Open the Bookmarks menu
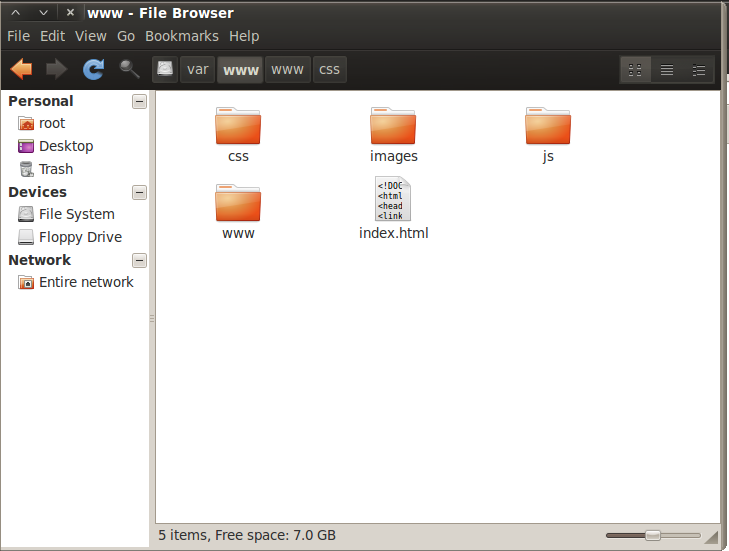 [182, 36]
